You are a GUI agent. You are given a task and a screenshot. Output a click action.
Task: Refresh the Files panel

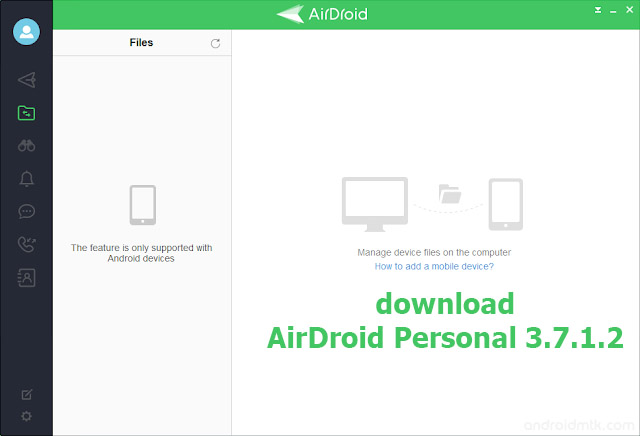click(x=216, y=43)
